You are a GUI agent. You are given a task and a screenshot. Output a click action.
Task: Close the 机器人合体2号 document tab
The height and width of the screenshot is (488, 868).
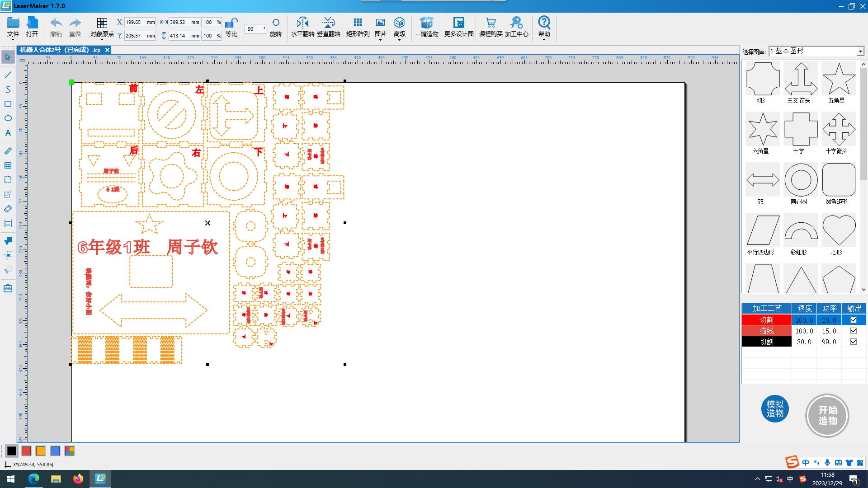point(107,50)
